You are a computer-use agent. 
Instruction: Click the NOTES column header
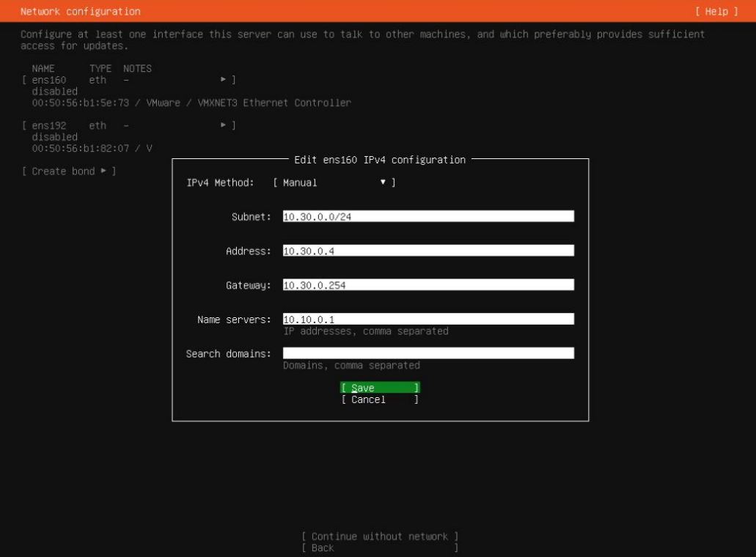137,68
